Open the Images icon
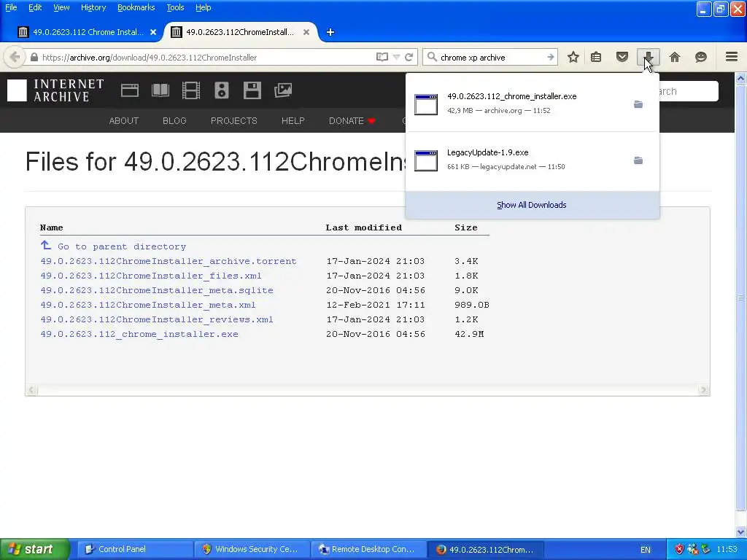 pos(283,90)
